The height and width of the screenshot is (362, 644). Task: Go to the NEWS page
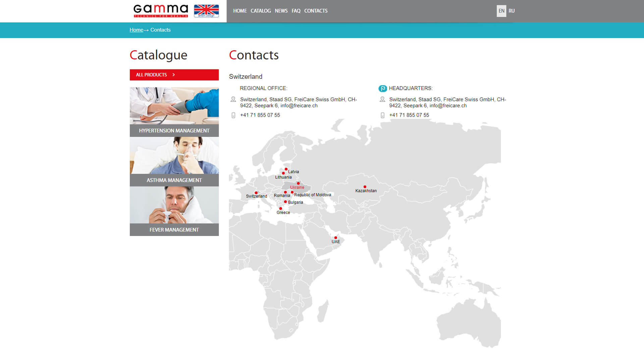point(281,11)
